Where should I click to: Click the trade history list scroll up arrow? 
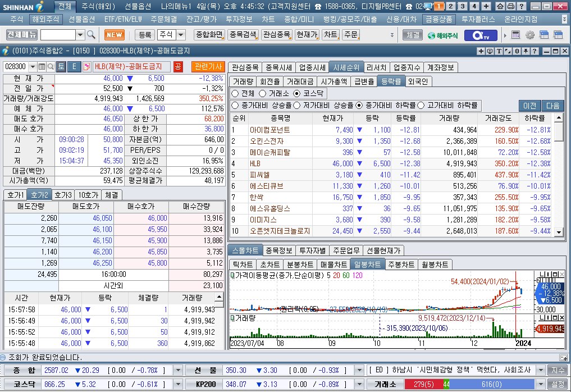pos(219,296)
